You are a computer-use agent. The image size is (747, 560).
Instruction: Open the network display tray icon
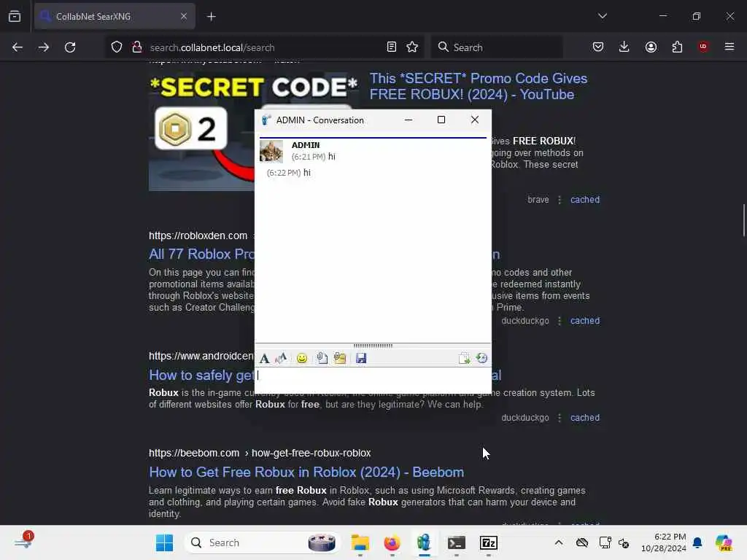click(x=605, y=542)
